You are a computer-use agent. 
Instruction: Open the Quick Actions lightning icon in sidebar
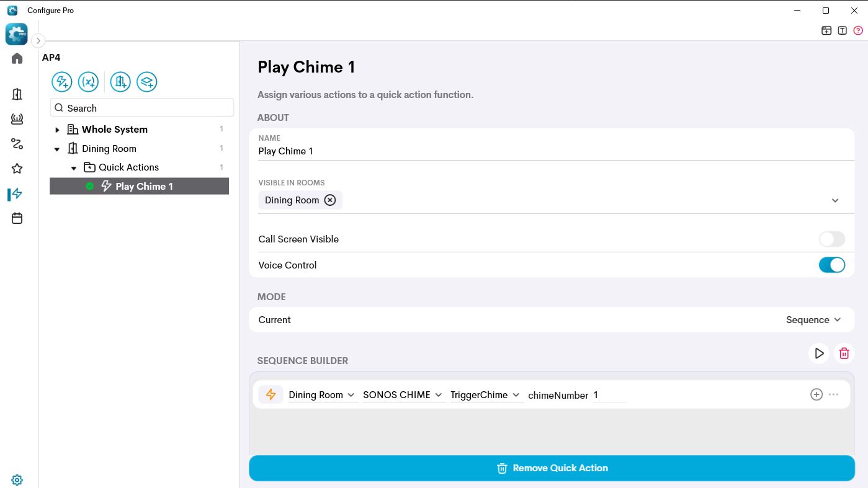click(17, 193)
